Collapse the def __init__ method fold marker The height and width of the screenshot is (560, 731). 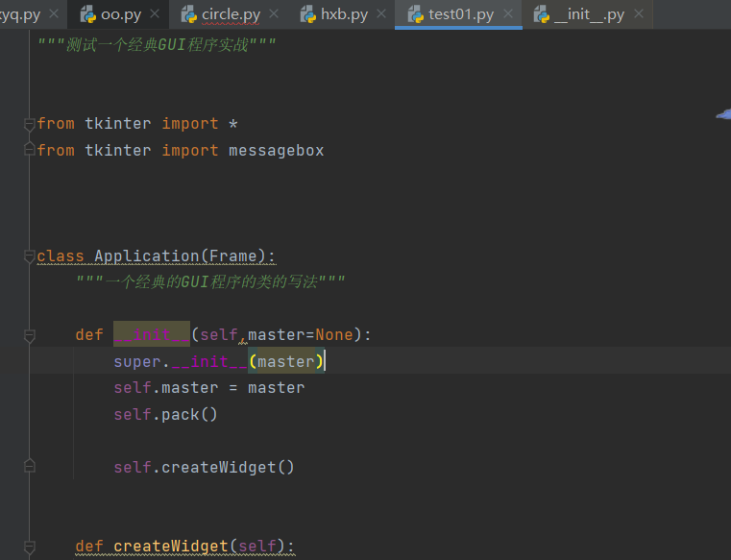point(30,335)
